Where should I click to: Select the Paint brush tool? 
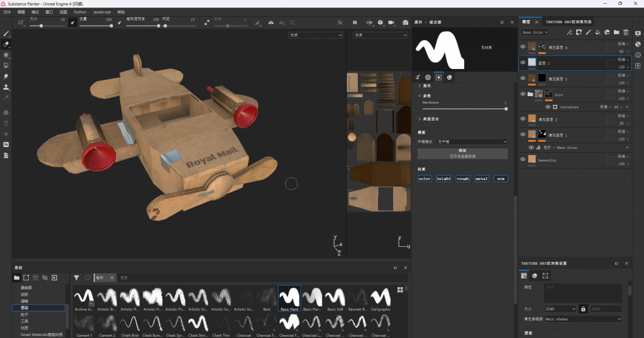click(x=6, y=34)
